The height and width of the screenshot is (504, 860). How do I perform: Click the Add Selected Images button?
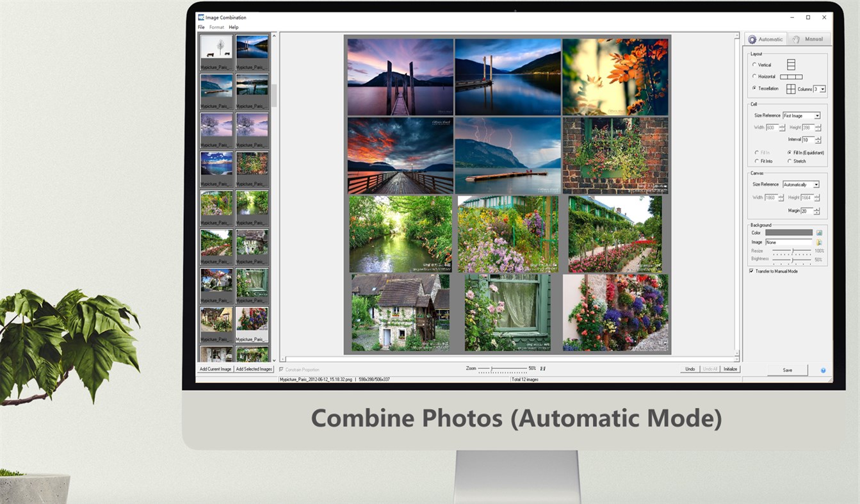(x=254, y=370)
